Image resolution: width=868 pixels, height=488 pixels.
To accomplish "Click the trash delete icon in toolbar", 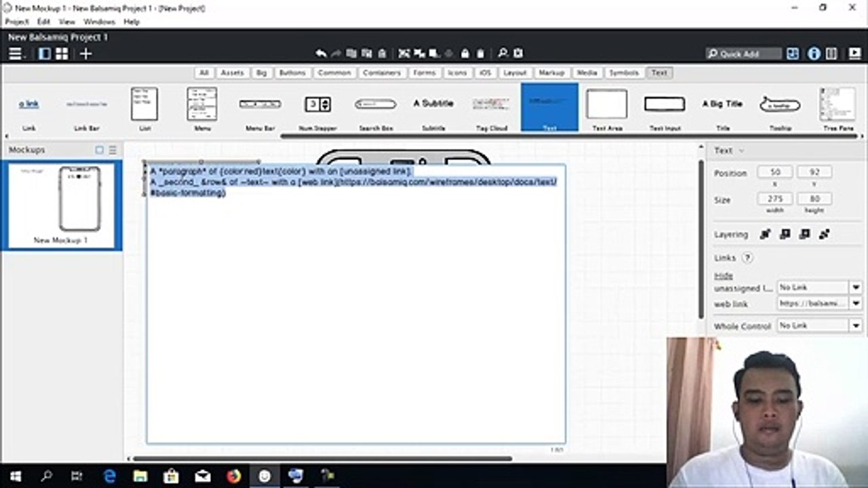I will click(x=382, y=54).
